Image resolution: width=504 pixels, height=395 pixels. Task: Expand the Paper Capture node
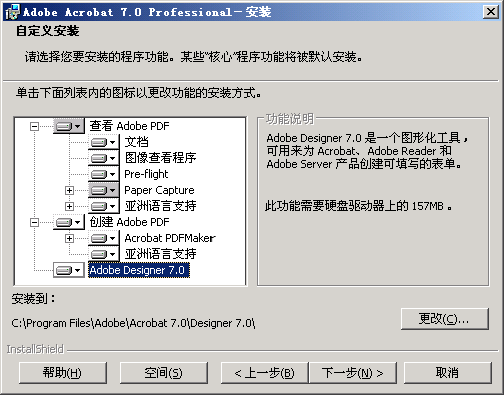(69, 190)
